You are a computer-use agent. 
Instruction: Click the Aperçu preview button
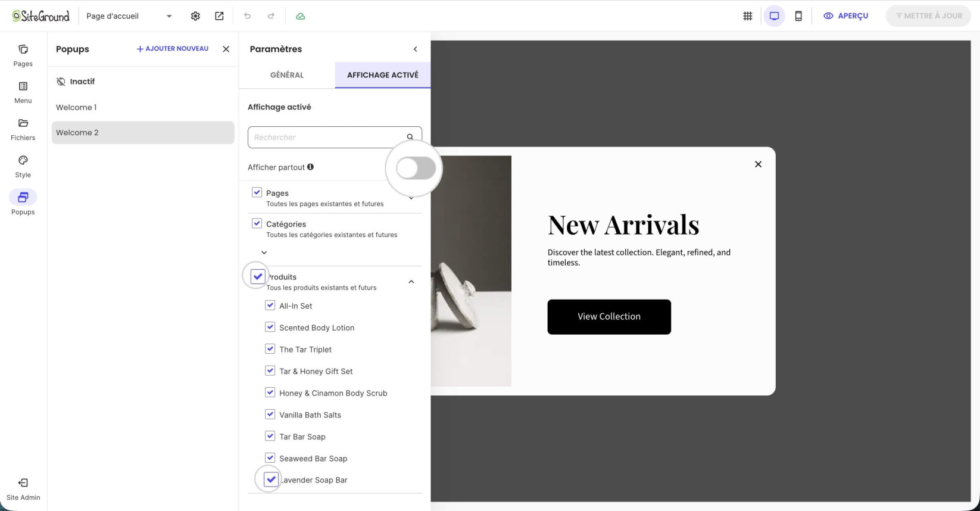[845, 16]
